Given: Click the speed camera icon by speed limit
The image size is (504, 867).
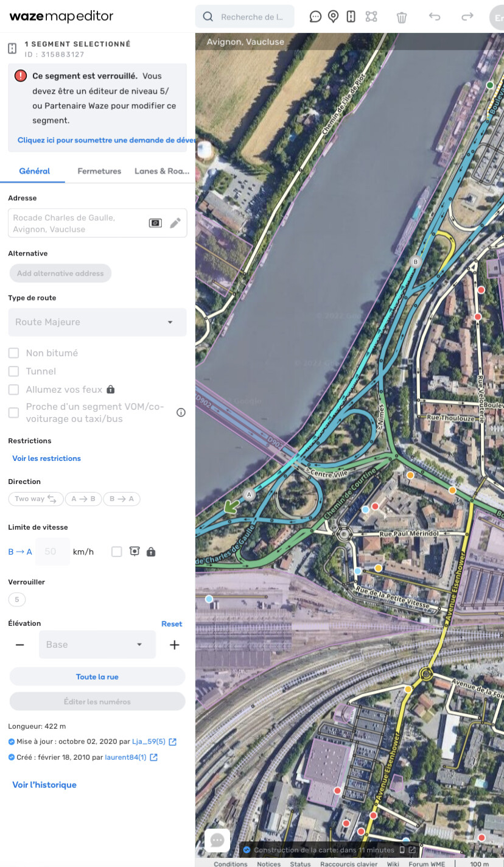Looking at the screenshot, I should [135, 552].
